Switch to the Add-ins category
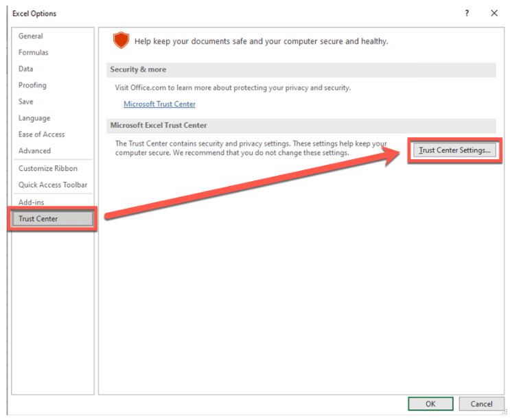Viewport: 510px width, 420px height. tap(31, 202)
